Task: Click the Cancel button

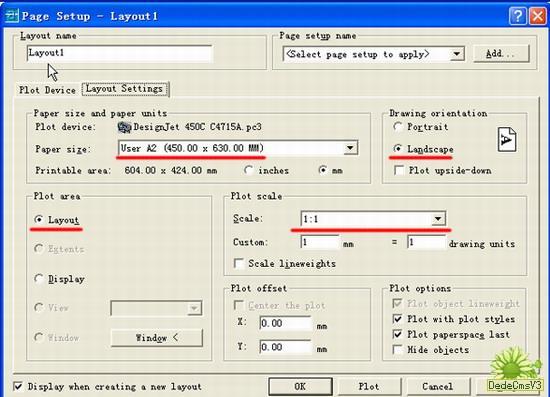Action: tap(437, 386)
